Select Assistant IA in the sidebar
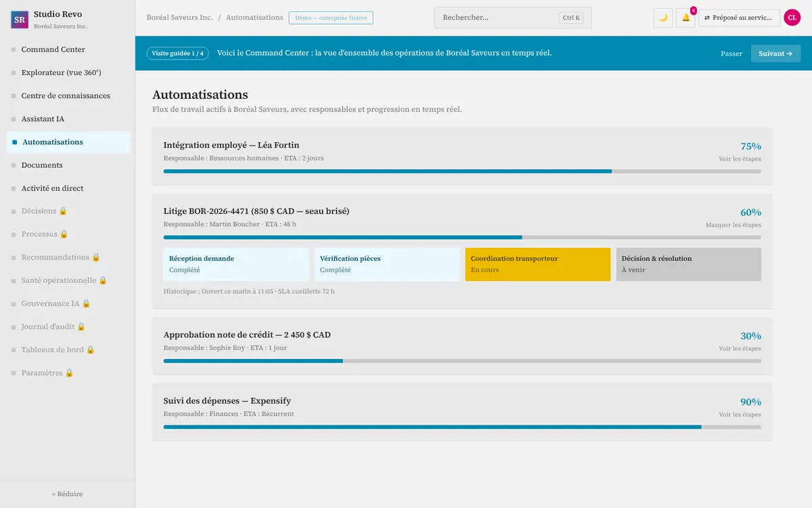The width and height of the screenshot is (812, 508). (68, 119)
